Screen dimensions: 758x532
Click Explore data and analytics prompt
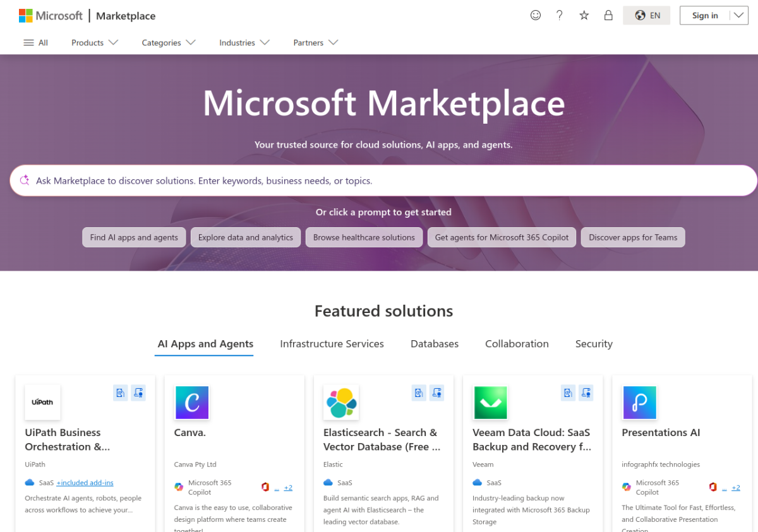246,237
